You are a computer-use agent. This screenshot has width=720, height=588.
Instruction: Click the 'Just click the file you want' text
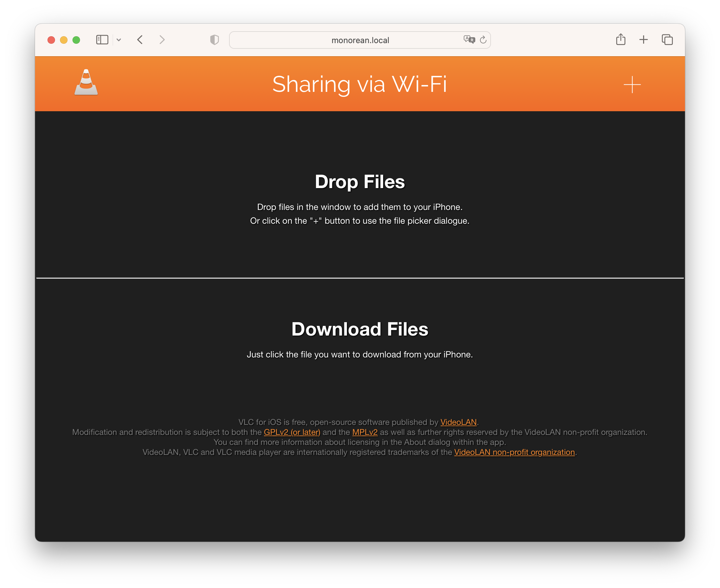click(x=360, y=355)
